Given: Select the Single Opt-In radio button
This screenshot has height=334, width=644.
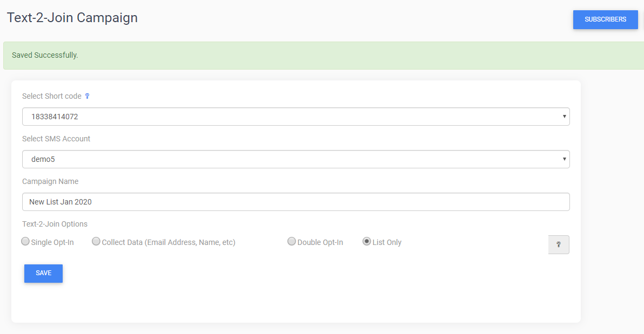Looking at the screenshot, I should coord(25,242).
